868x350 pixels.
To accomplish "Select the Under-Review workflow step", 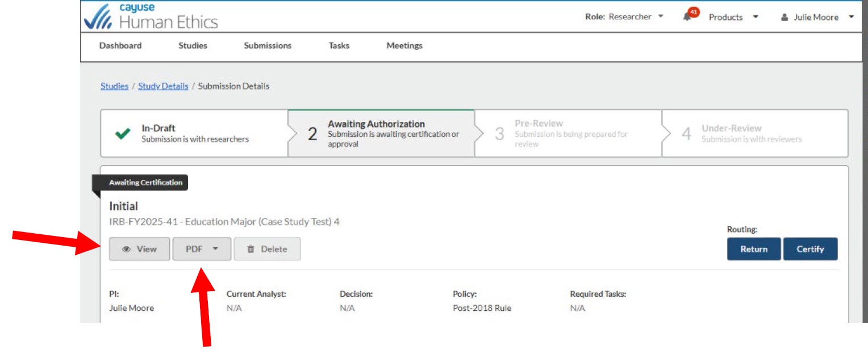I will (755, 133).
